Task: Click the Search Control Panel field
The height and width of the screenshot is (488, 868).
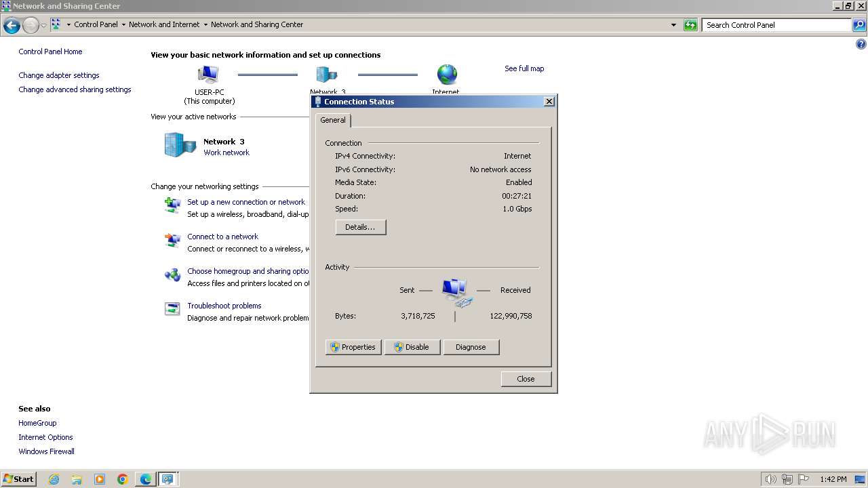Action: (x=777, y=25)
